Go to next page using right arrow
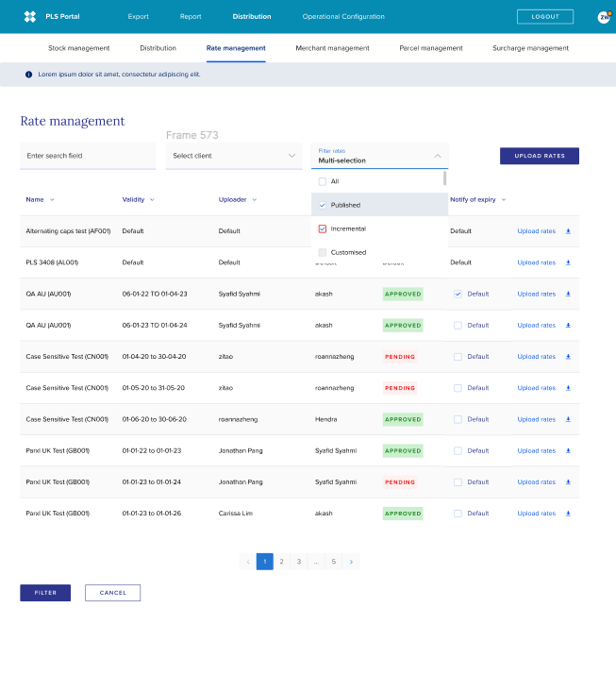Screen dimensions: 616x675 (x=351, y=562)
